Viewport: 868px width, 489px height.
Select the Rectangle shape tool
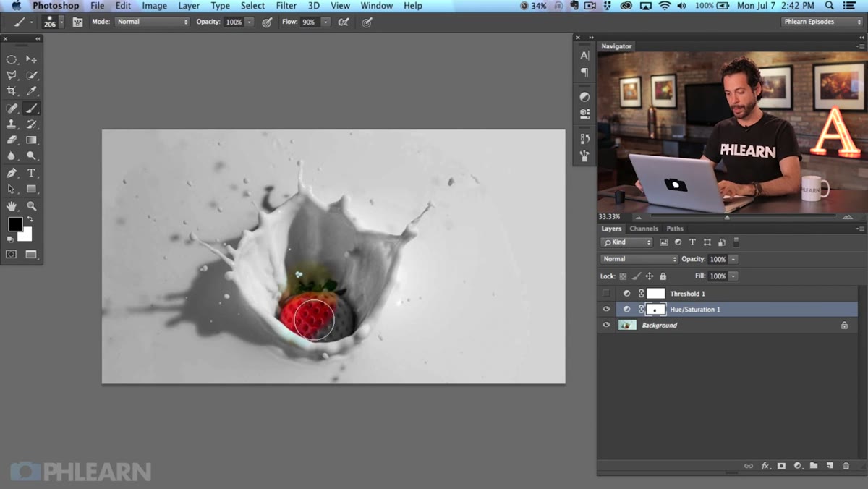pyautogui.click(x=32, y=190)
